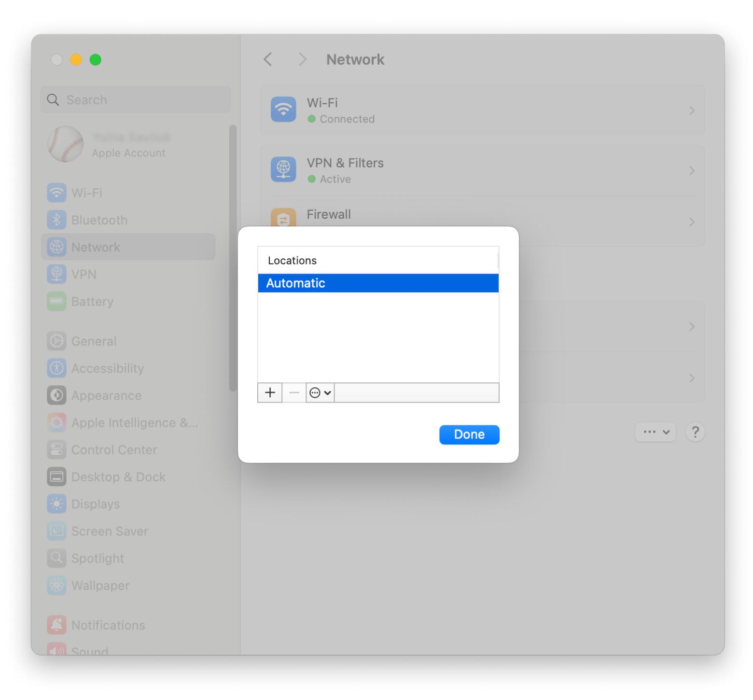Open Notifications in the sidebar
753x700 pixels.
click(108, 625)
